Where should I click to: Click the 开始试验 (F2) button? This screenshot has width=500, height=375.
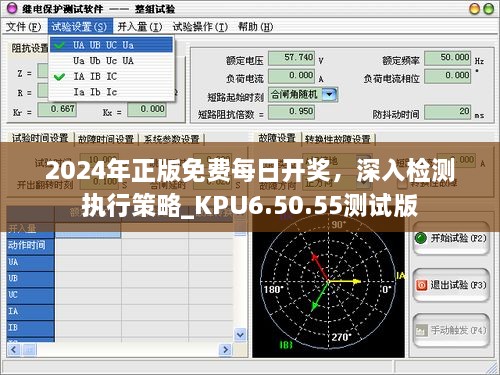tap(451, 238)
